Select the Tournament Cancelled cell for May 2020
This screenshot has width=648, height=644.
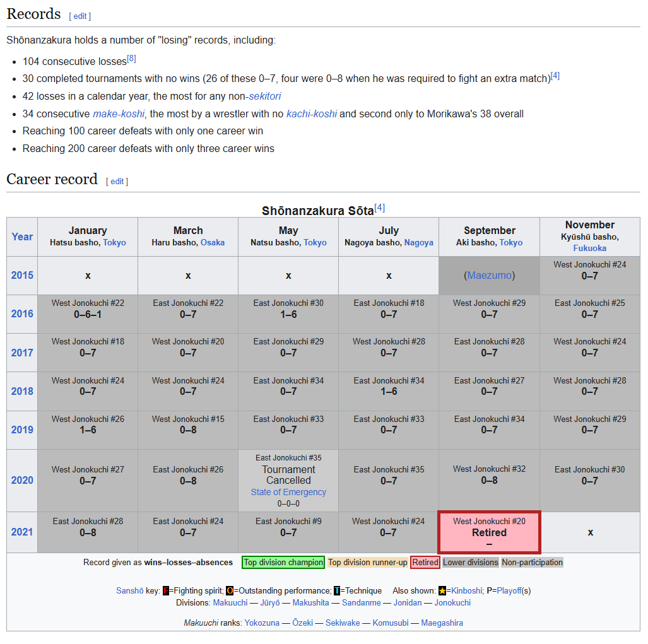288,481
